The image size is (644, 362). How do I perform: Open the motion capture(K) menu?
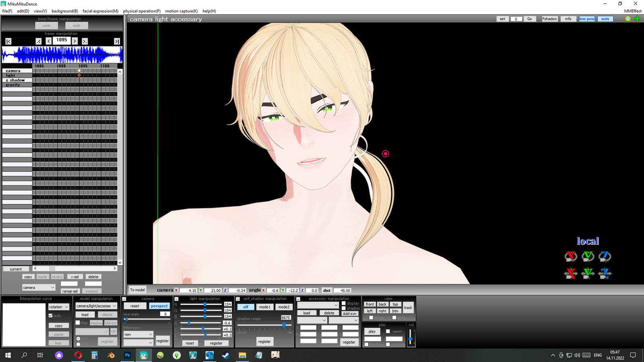click(x=182, y=11)
